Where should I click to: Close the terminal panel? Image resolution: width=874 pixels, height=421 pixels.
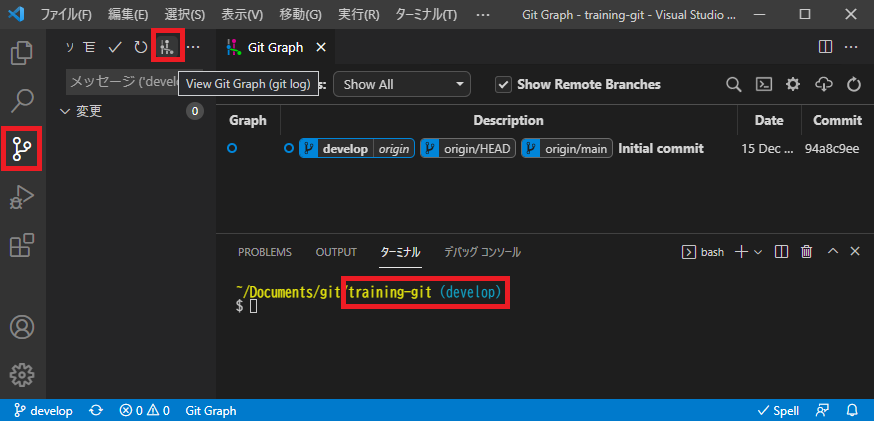click(x=855, y=251)
